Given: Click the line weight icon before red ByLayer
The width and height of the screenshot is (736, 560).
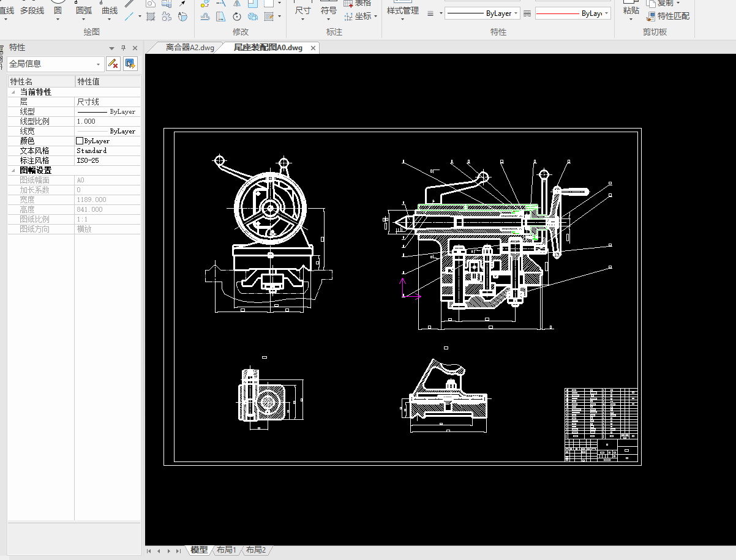Looking at the screenshot, I should (x=527, y=13).
